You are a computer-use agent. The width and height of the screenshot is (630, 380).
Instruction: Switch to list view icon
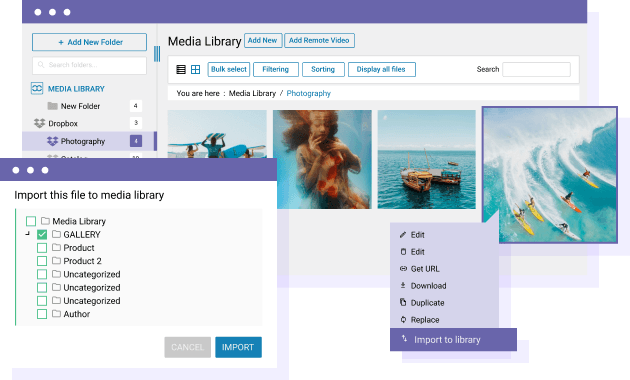pyautogui.click(x=181, y=69)
